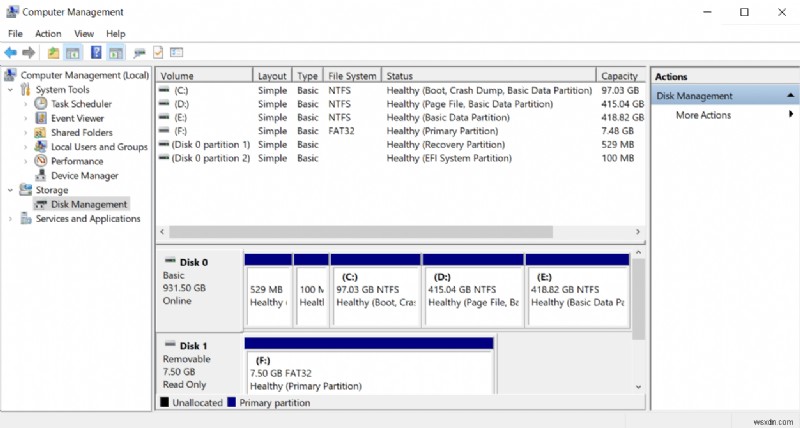The image size is (800, 428).
Task: Click the volume list scroll left arrow
Action: [162, 232]
